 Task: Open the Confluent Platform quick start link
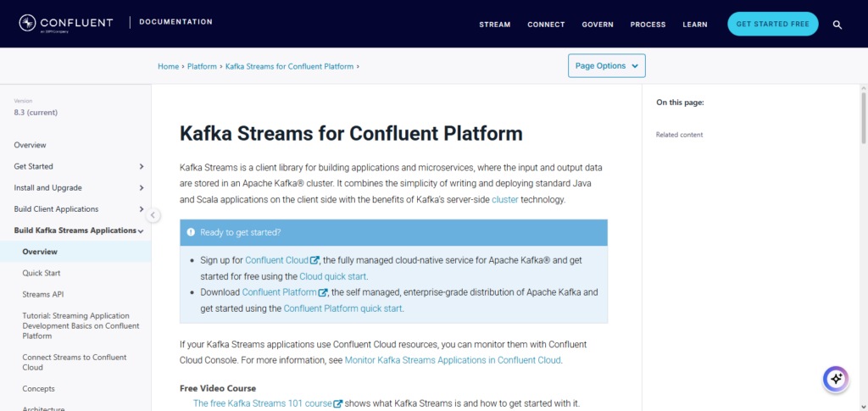(x=342, y=308)
